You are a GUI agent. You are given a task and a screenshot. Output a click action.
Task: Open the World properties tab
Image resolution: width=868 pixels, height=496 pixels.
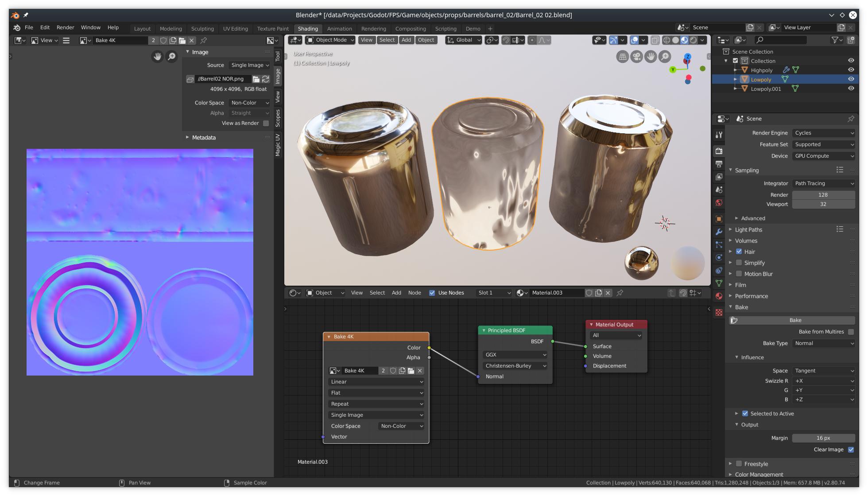click(x=719, y=203)
